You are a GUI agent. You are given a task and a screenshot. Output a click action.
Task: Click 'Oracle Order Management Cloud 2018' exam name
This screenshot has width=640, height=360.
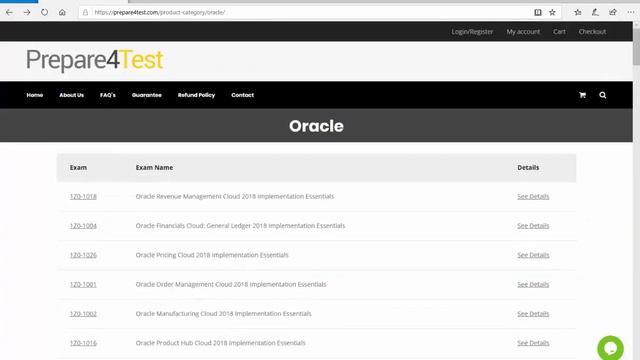click(231, 284)
